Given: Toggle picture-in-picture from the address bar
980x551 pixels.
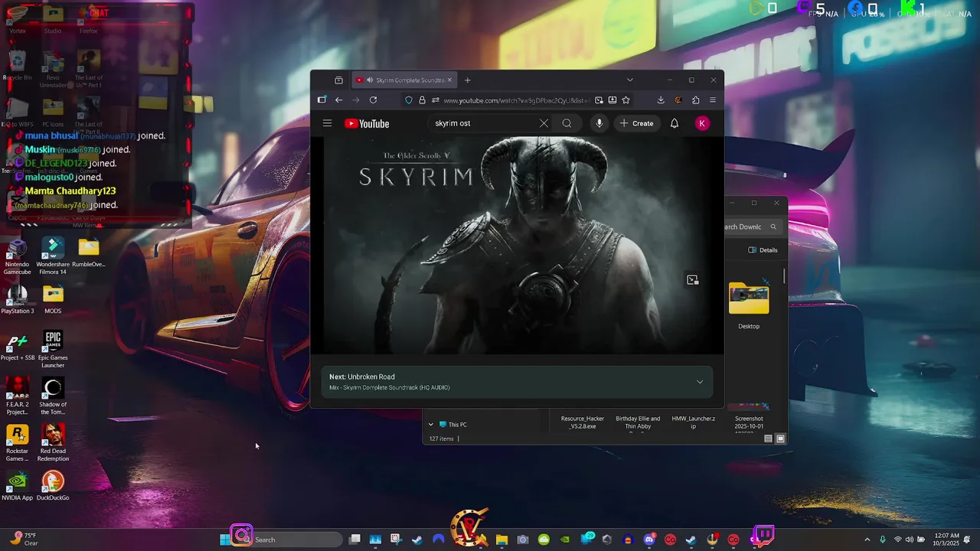Looking at the screenshot, I should click(599, 100).
